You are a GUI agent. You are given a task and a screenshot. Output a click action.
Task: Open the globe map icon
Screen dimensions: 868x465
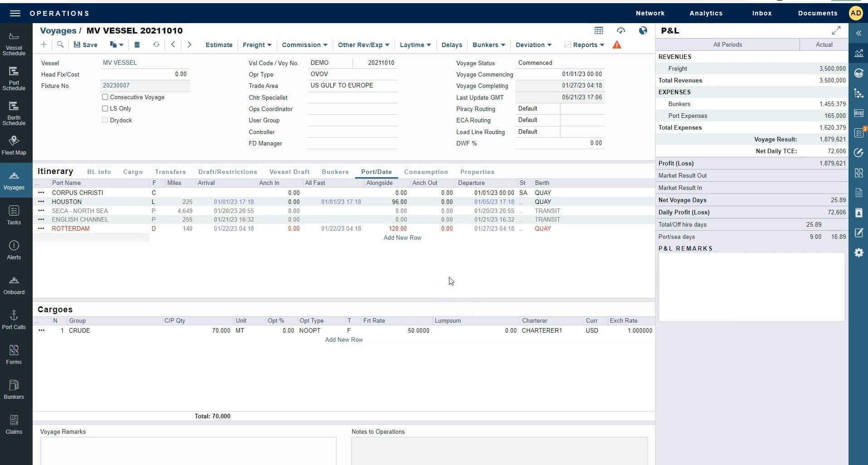point(643,30)
